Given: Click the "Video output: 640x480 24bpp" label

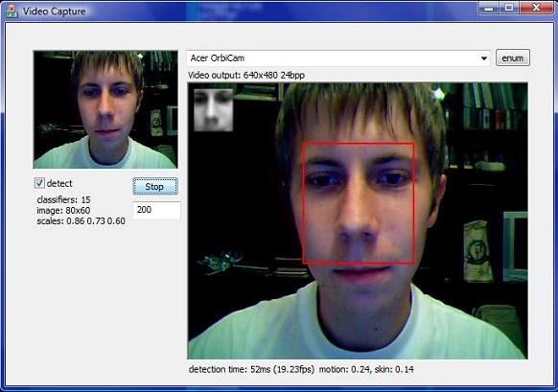Looking at the screenshot, I should (x=246, y=76).
